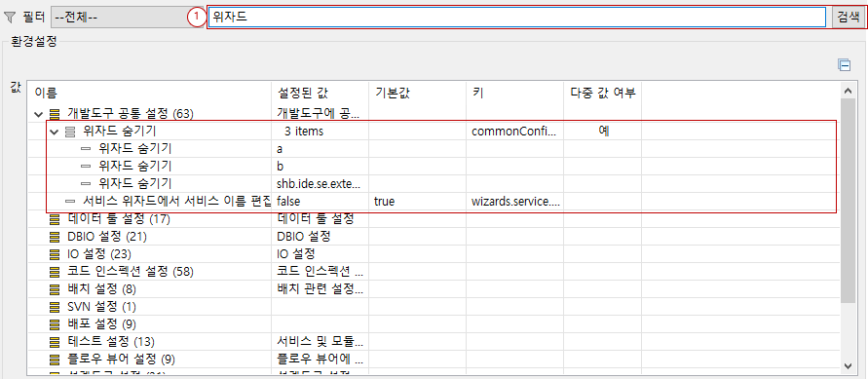
Task: Click the 설정된 값 column header
Action: point(320,93)
